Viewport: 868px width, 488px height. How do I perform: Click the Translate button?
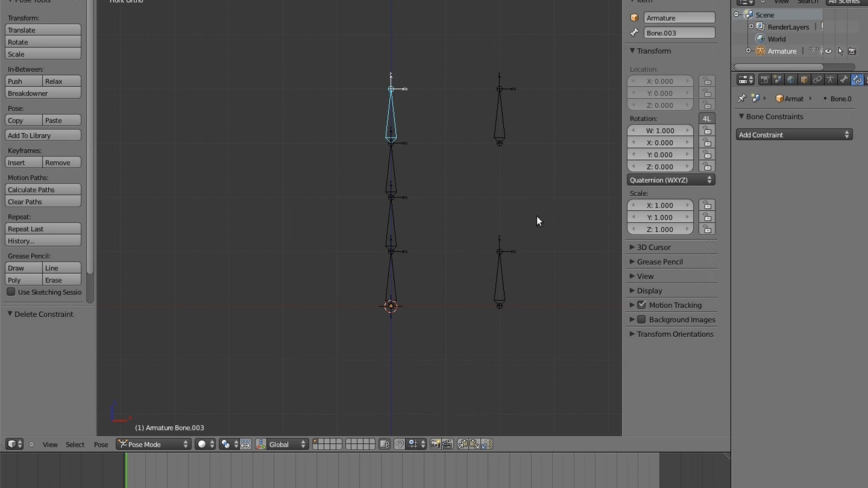43,30
